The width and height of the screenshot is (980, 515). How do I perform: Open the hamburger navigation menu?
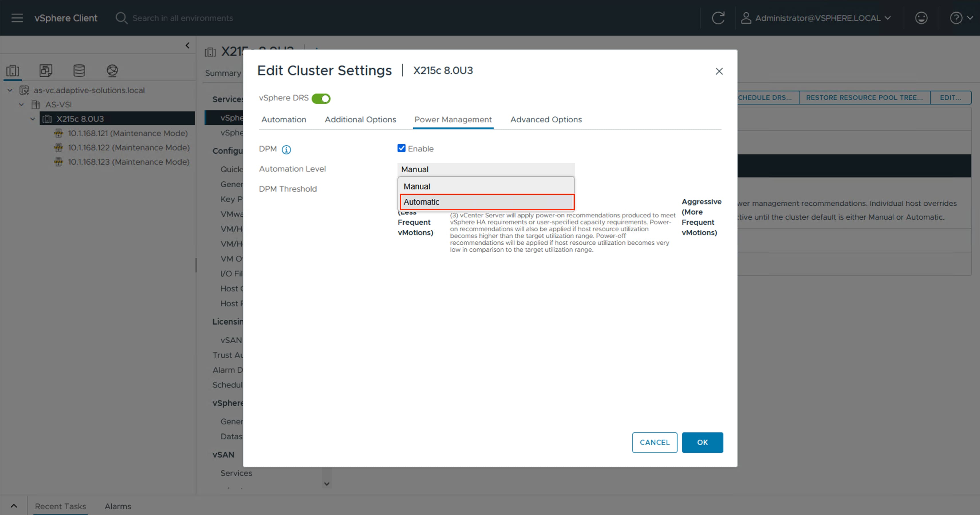tap(17, 17)
